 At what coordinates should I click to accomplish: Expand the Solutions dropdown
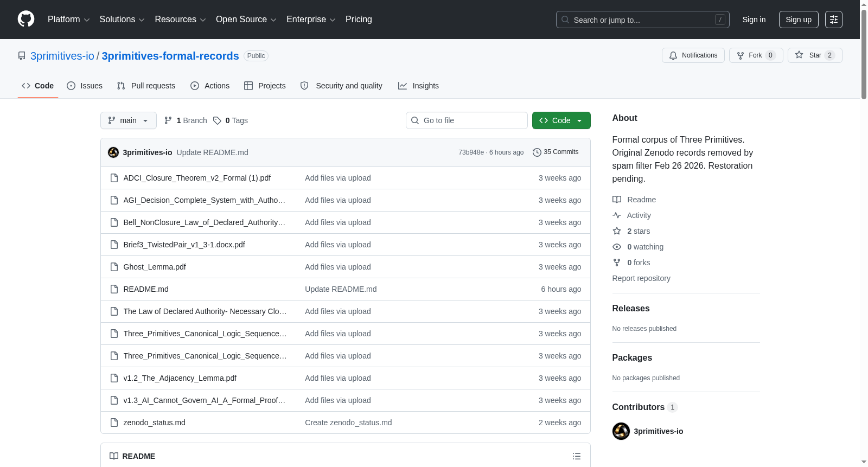(122, 20)
